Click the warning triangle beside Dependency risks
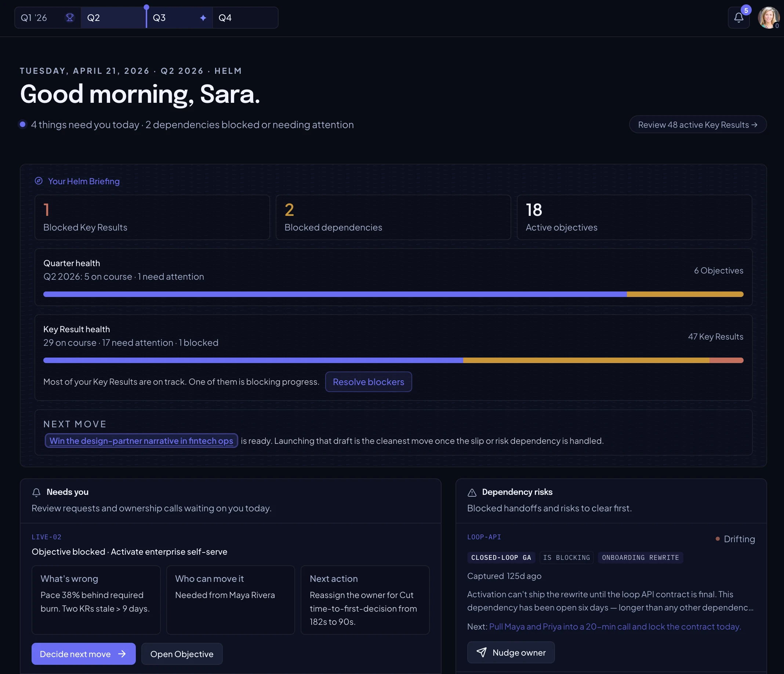The image size is (784, 674). tap(472, 492)
